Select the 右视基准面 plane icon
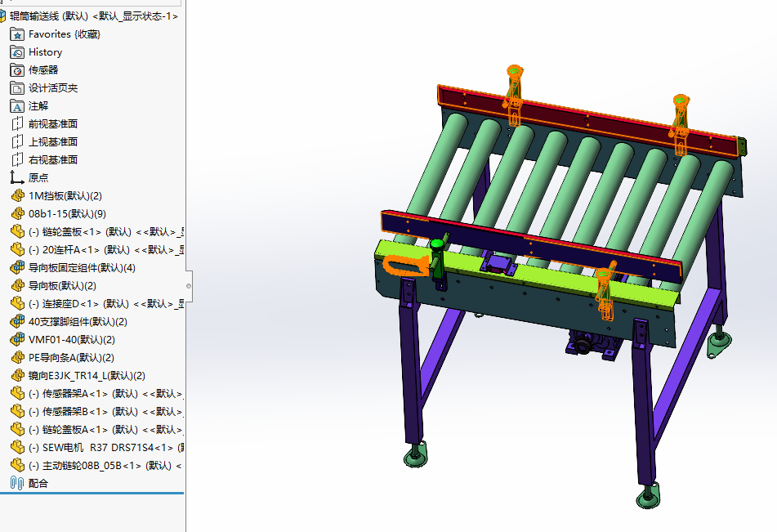The image size is (777, 532). coord(17,159)
